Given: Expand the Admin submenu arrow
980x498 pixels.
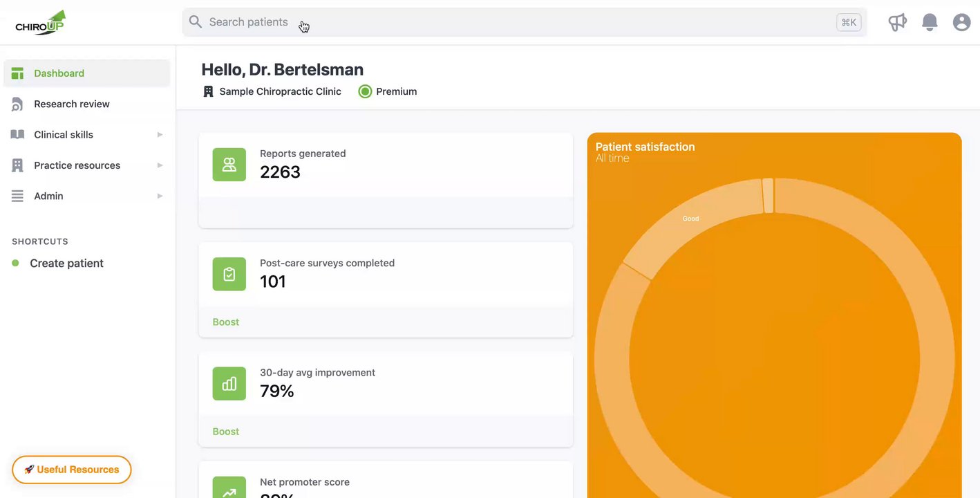Looking at the screenshot, I should 160,196.
